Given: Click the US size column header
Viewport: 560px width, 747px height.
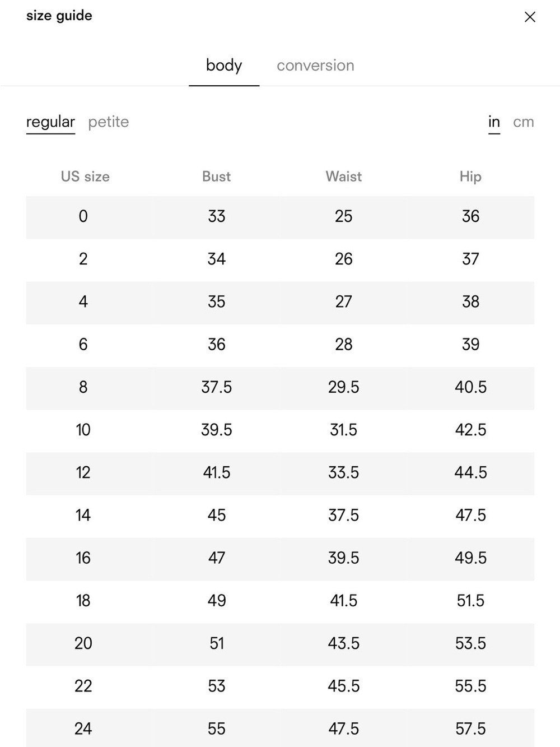Looking at the screenshot, I should [85, 177].
